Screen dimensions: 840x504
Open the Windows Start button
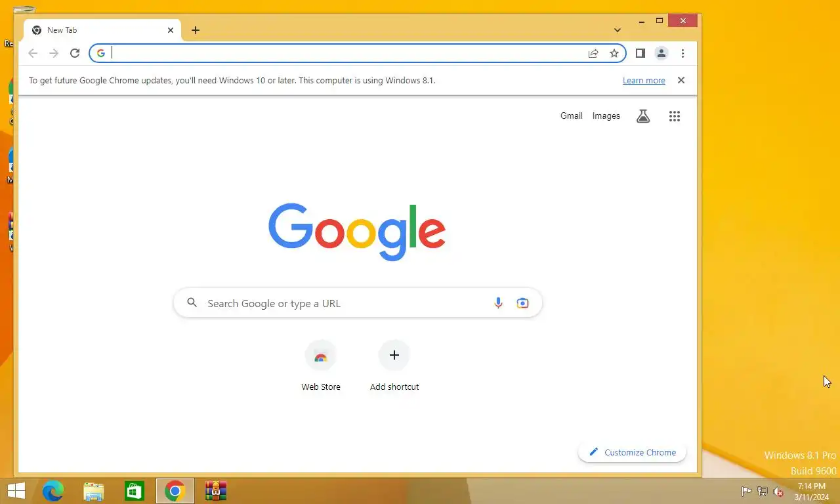point(16,491)
